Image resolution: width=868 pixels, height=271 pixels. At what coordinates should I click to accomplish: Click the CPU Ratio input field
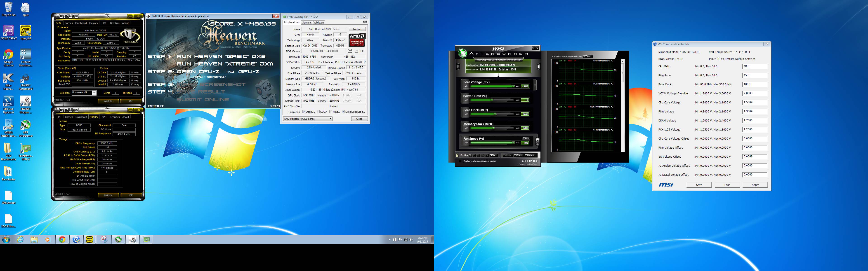point(755,66)
